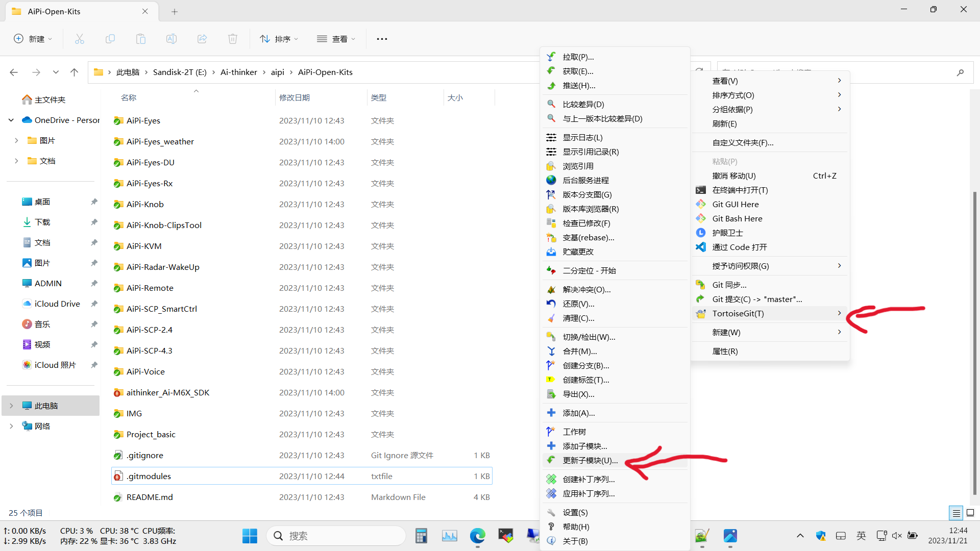This screenshot has width=980, height=551.
Task: Open the 查看 view dropdown
Action: 336,39
